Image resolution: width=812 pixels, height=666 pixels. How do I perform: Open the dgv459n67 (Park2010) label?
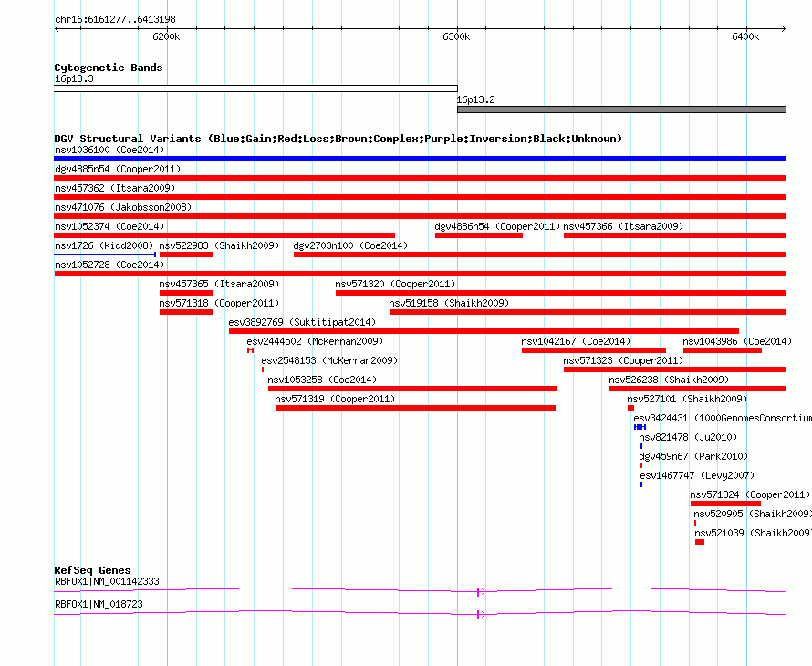(693, 456)
